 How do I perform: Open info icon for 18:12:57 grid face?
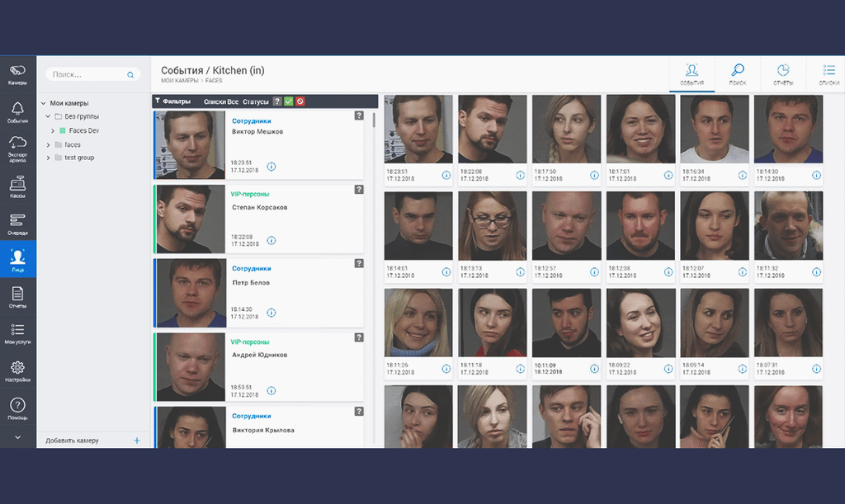pos(594,272)
